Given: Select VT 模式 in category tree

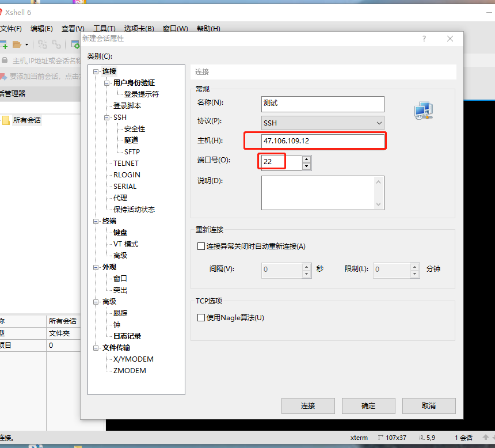Looking at the screenshot, I should pos(125,244).
